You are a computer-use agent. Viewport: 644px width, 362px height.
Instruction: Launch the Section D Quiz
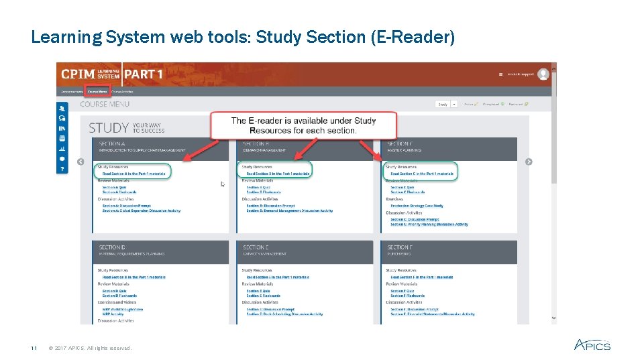pos(114,290)
